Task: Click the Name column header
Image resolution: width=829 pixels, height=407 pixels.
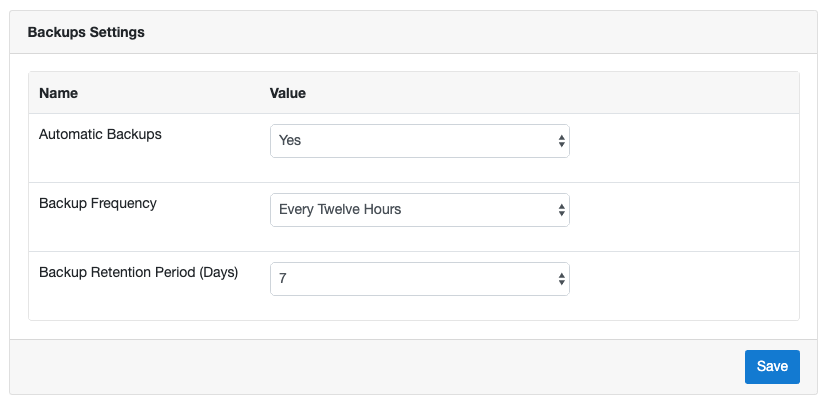Action: (59, 93)
